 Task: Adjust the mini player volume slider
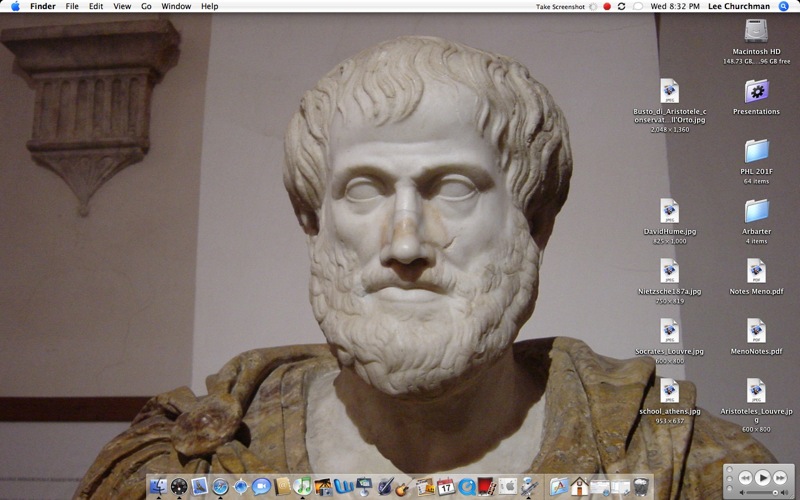(761, 492)
